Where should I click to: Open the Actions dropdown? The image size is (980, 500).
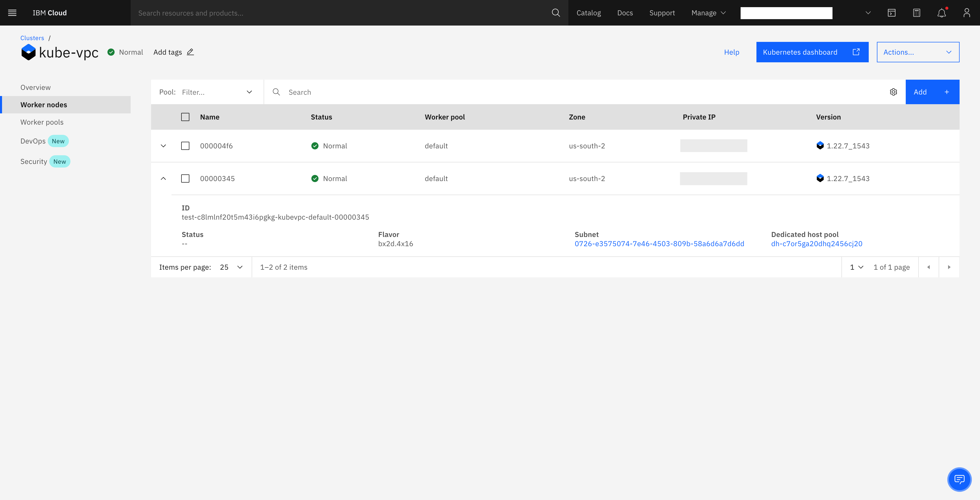(x=918, y=52)
